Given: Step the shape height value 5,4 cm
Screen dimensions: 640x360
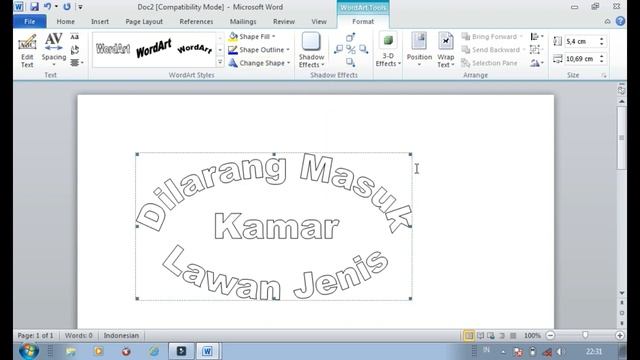Looking at the screenshot, I should (601, 41).
